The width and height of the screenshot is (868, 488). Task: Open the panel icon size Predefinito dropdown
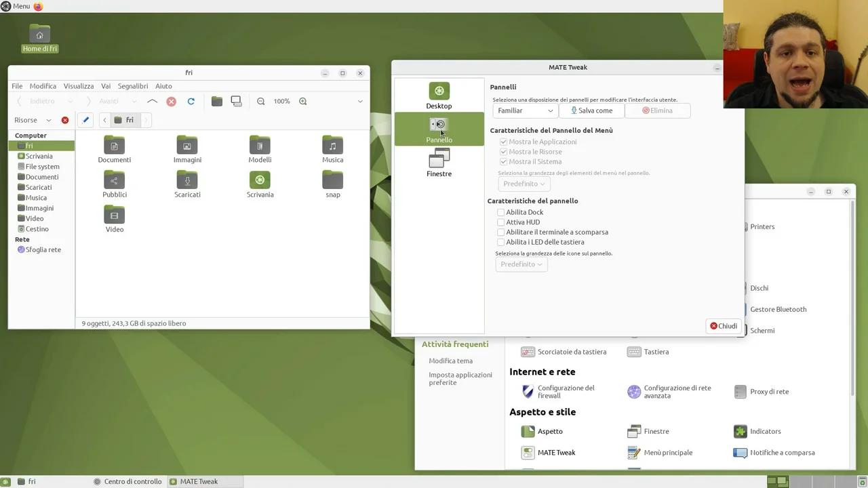[x=521, y=264]
